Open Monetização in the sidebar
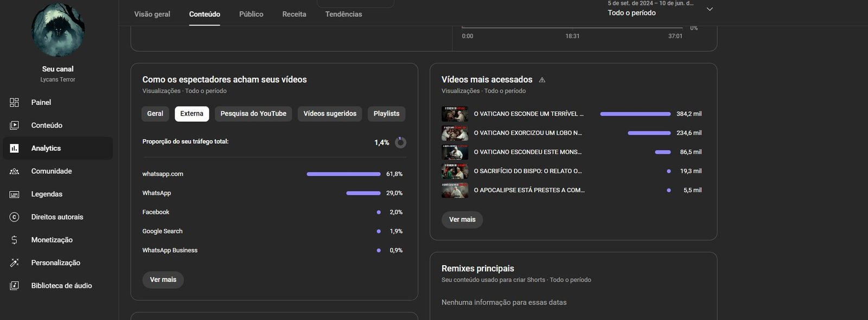Screen dimensions: 868x320 pyautogui.click(x=58, y=240)
